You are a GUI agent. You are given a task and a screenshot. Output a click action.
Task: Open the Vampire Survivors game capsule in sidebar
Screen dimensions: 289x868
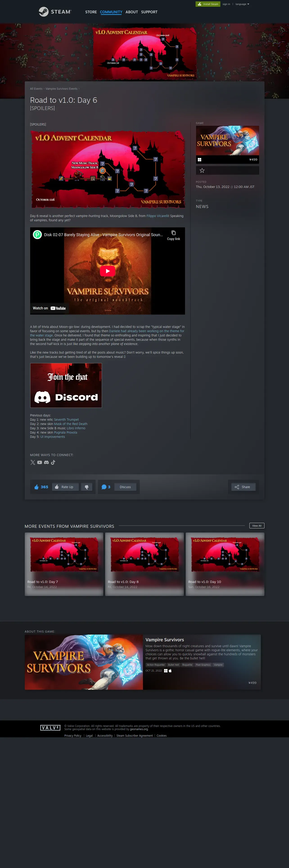point(227,141)
